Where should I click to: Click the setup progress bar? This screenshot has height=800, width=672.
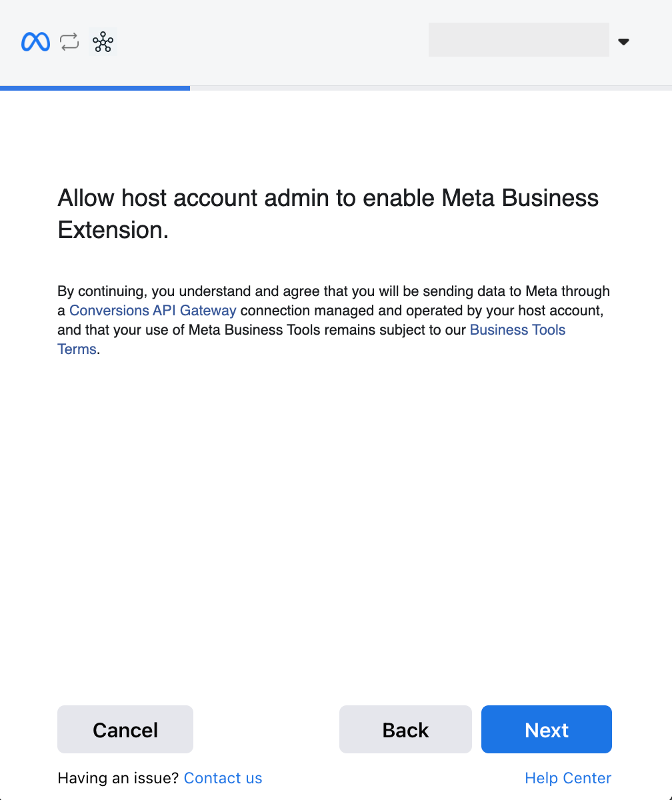[336, 88]
